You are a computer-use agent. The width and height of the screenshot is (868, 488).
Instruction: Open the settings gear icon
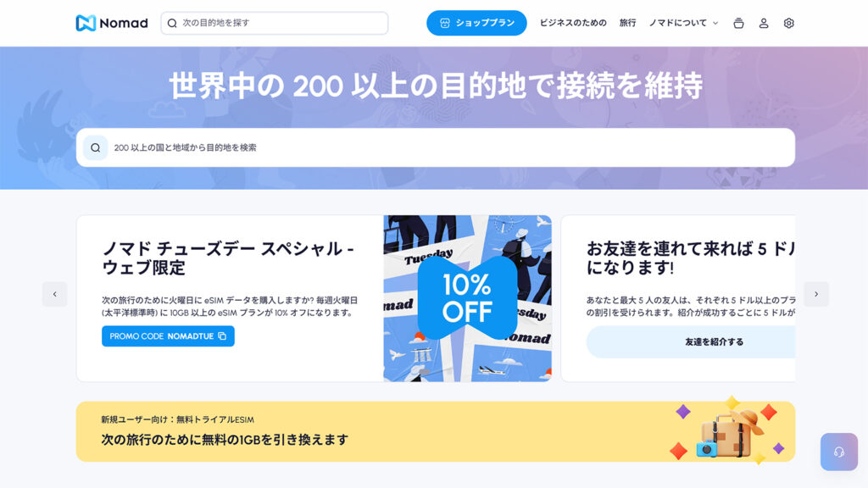pyautogui.click(x=789, y=23)
